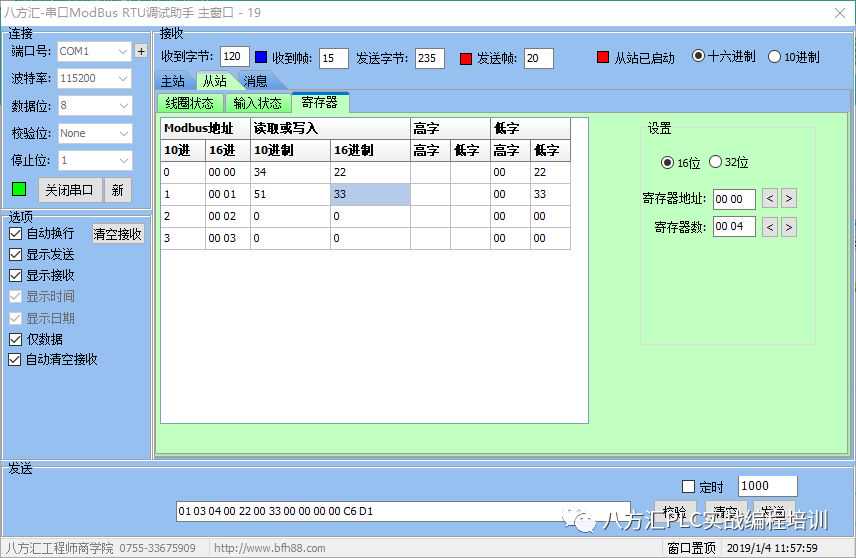The width and height of the screenshot is (856, 558).
Task: Switch to the 主站 (master) tab
Action: tap(173, 81)
